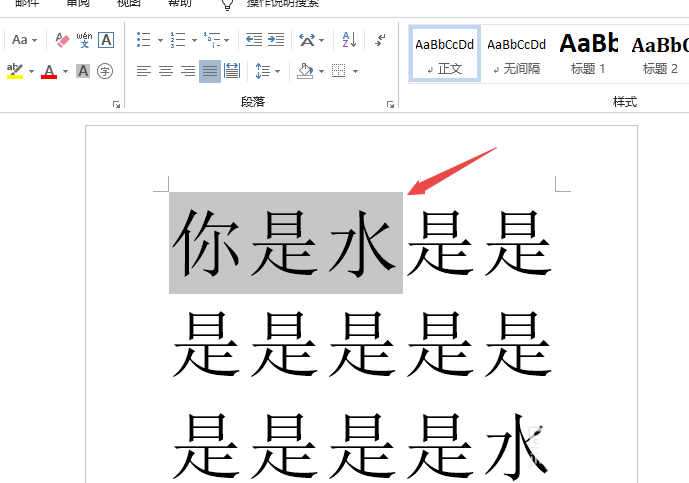
Task: Open highlight color dropdown arrow
Action: coord(31,71)
